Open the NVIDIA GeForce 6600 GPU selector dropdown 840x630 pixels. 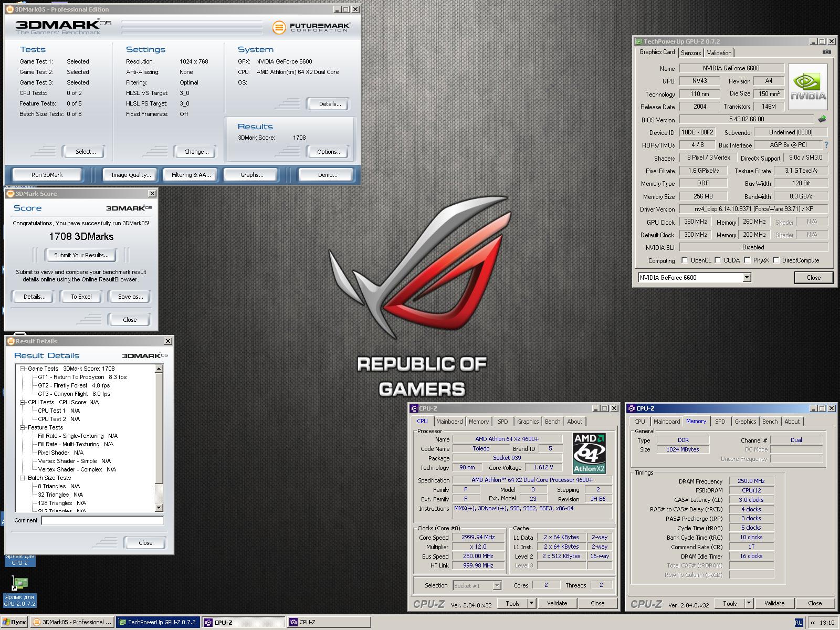[x=747, y=278]
